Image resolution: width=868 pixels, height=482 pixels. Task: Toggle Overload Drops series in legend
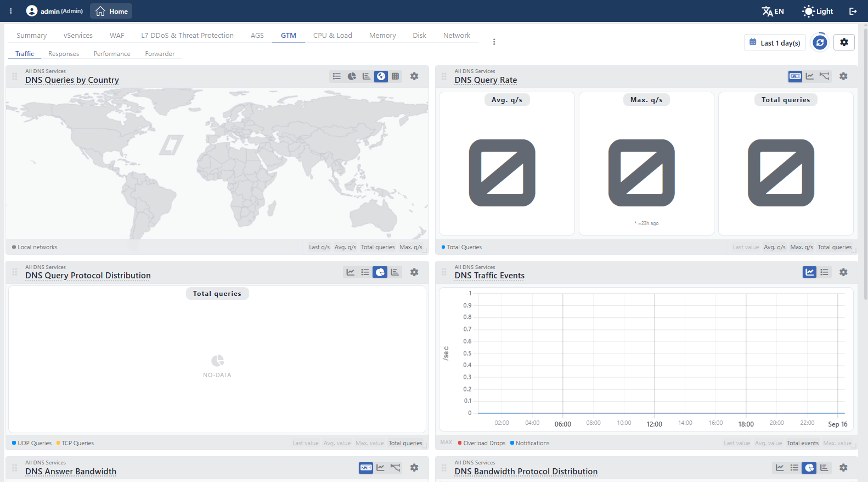coord(482,443)
